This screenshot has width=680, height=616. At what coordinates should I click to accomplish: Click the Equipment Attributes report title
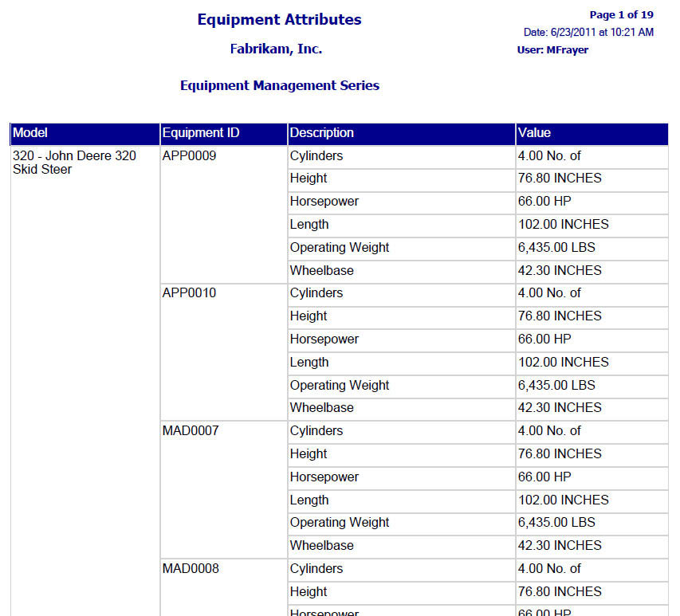click(279, 20)
